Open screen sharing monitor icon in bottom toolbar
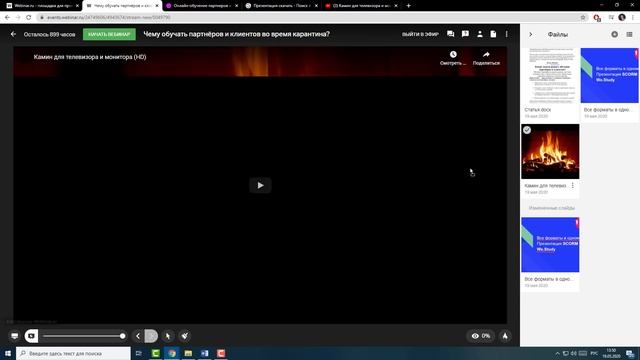The height and width of the screenshot is (360, 640). [x=15, y=336]
